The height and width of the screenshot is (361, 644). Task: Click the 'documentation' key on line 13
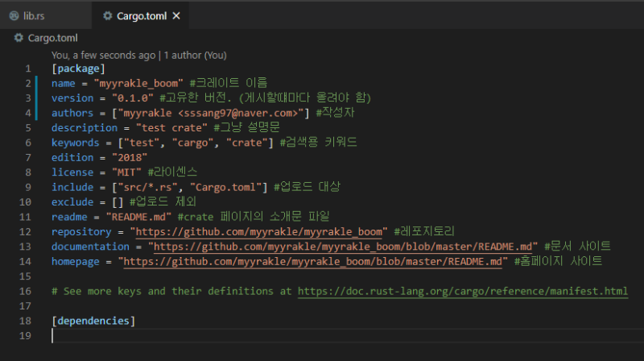[x=90, y=247]
